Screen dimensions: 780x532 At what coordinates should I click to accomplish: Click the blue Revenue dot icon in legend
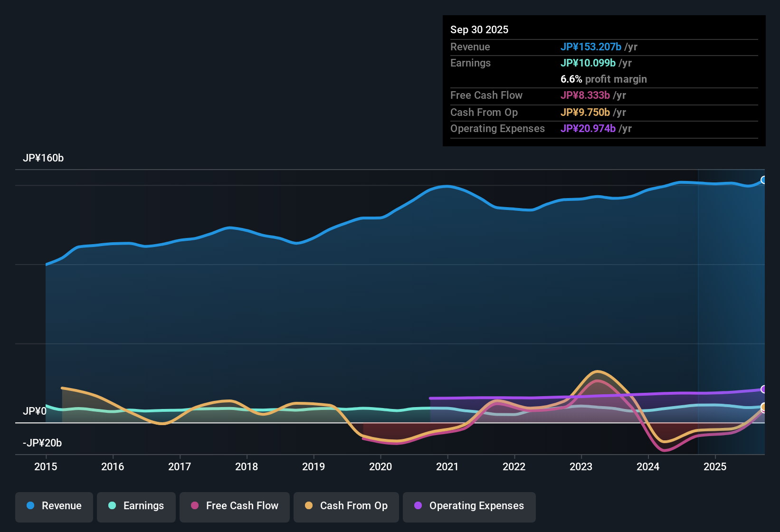pos(30,506)
